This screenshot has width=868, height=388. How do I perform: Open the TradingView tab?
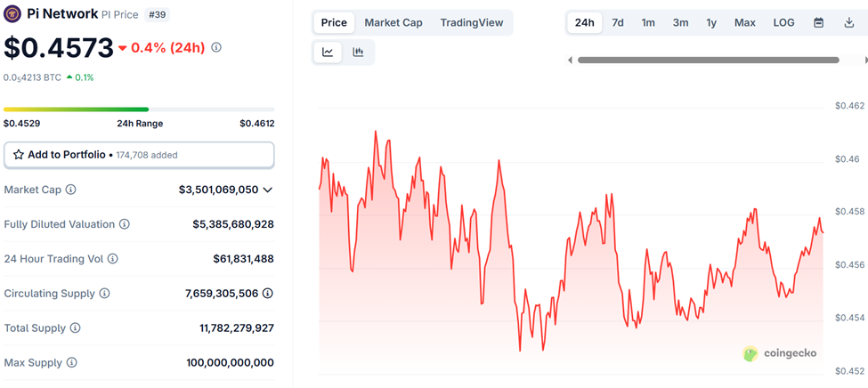[470, 22]
